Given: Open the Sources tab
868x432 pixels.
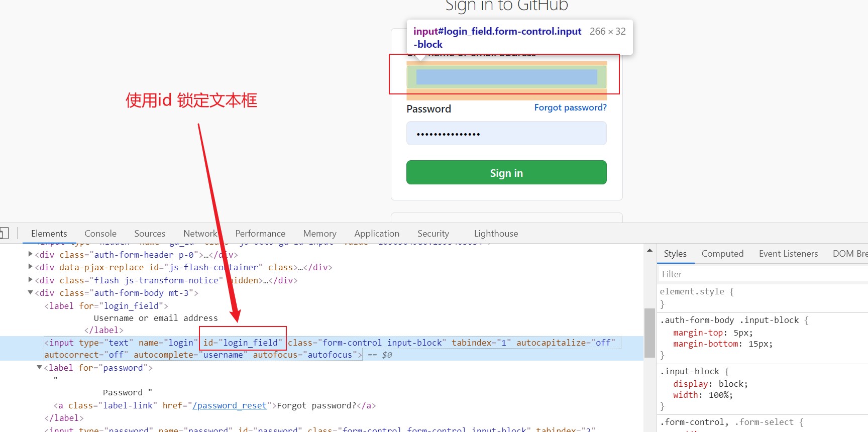Looking at the screenshot, I should point(150,234).
